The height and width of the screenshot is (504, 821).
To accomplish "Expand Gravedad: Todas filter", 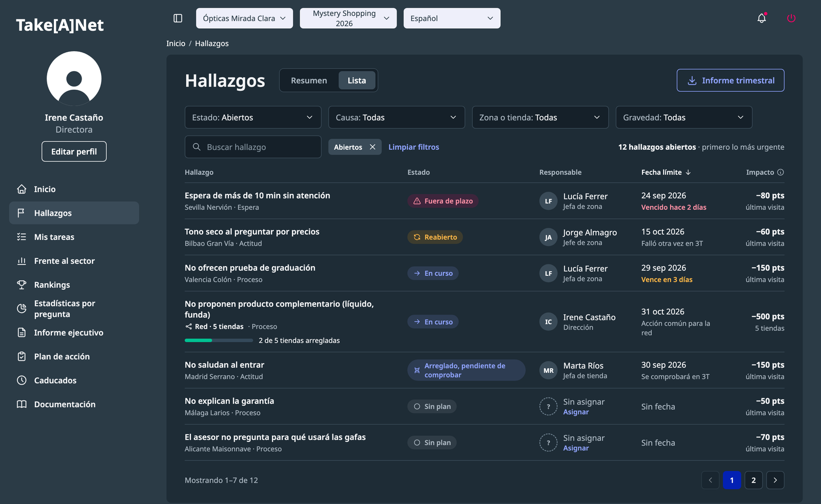I will pos(684,117).
